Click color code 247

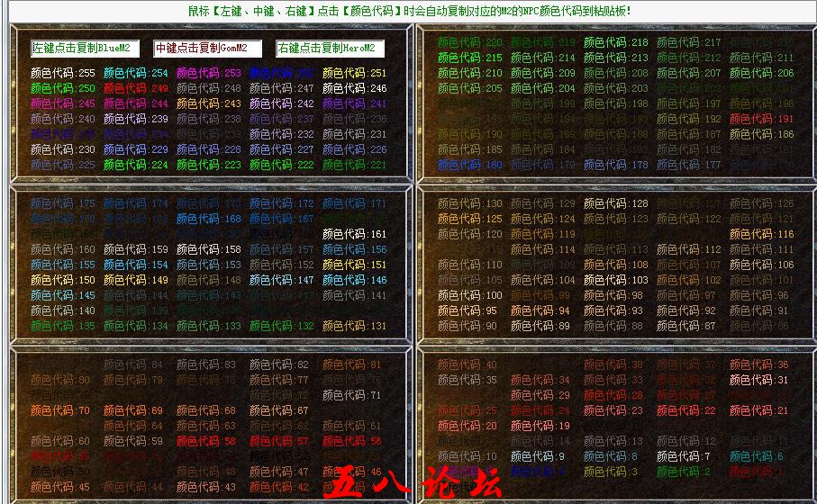coord(282,88)
